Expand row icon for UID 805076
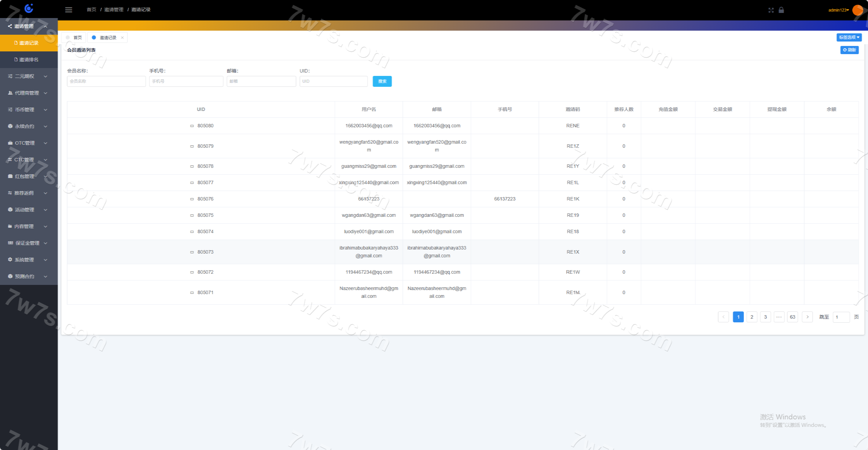868x450 pixels. point(192,199)
